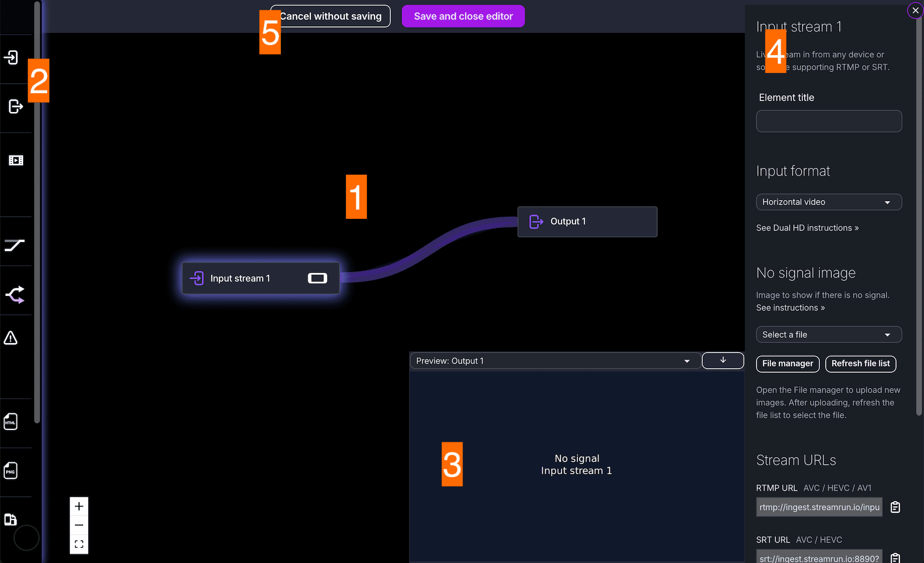Open the File manager

pos(787,364)
